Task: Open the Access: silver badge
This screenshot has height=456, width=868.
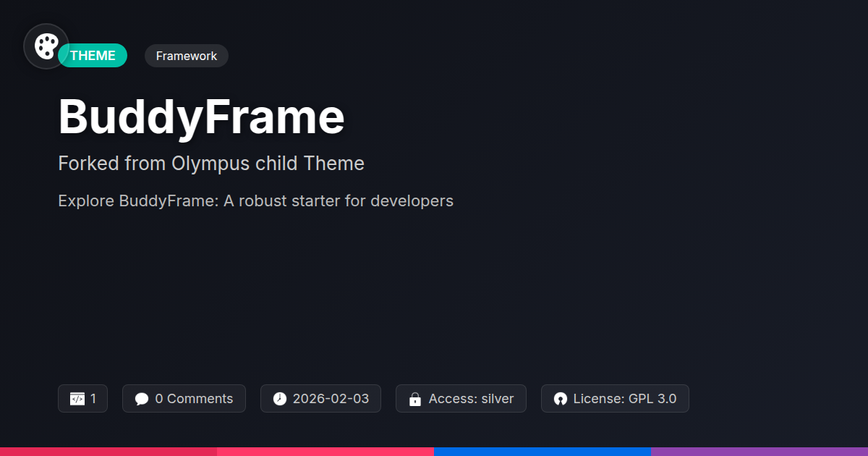Action: [x=461, y=399]
